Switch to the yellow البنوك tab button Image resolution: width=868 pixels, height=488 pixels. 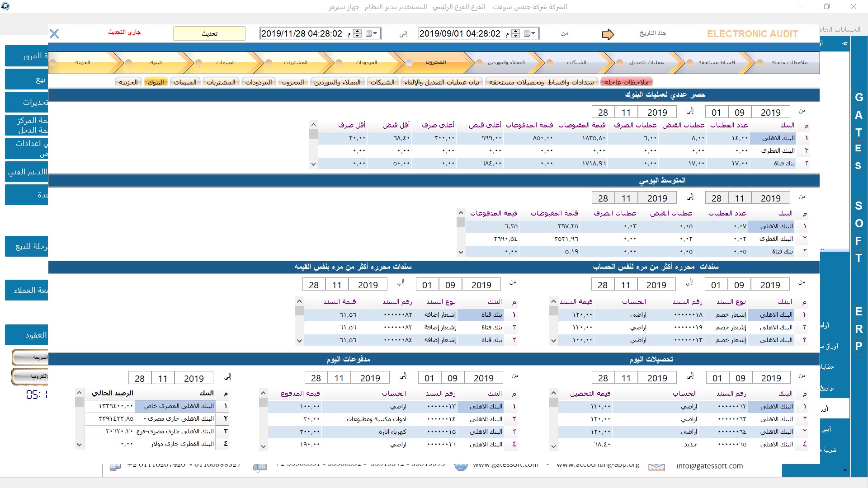coord(156,82)
